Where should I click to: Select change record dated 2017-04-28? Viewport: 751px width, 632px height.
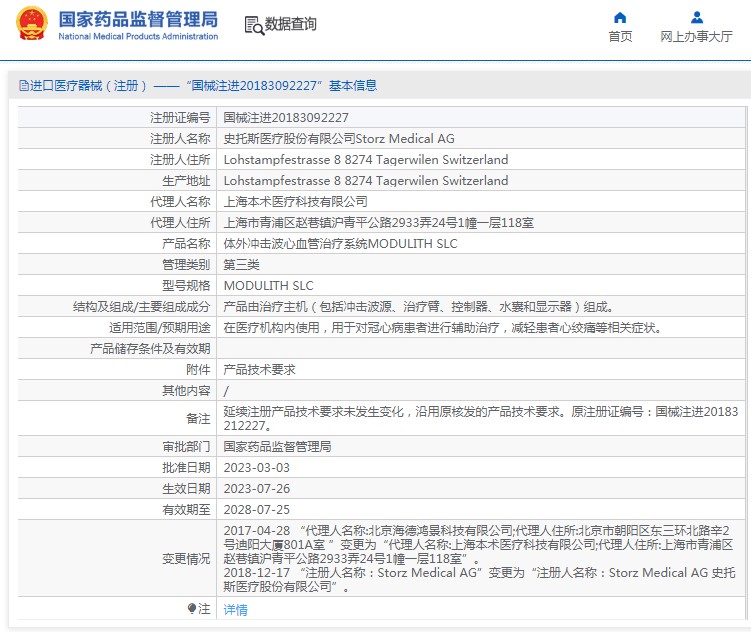(x=478, y=544)
